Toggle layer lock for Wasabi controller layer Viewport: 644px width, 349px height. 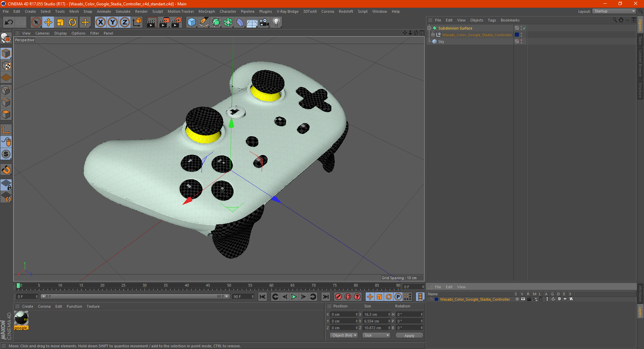coord(541,299)
